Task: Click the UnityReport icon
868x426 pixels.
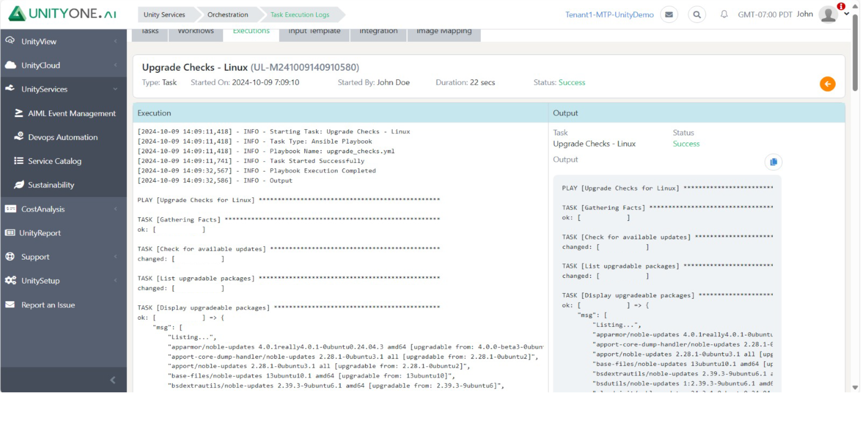Action: click(x=10, y=233)
